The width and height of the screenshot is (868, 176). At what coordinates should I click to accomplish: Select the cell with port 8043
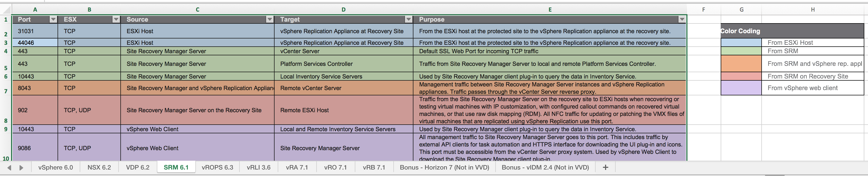[x=35, y=88]
